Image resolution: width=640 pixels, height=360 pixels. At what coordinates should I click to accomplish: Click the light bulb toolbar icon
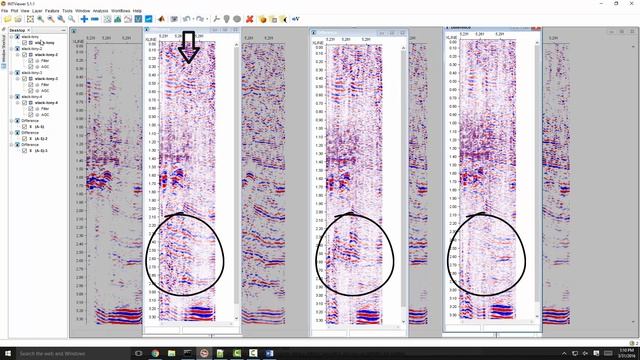pos(227,19)
